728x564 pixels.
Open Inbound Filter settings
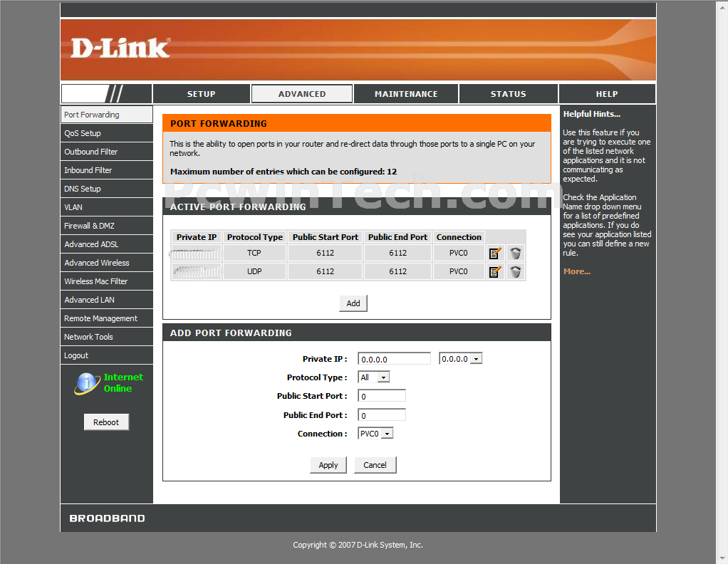point(106,170)
